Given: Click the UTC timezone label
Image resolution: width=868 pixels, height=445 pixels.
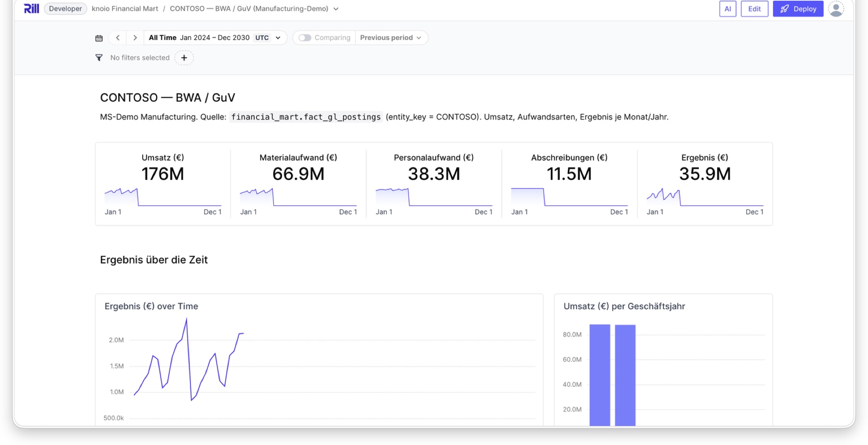Looking at the screenshot, I should pyautogui.click(x=262, y=38).
